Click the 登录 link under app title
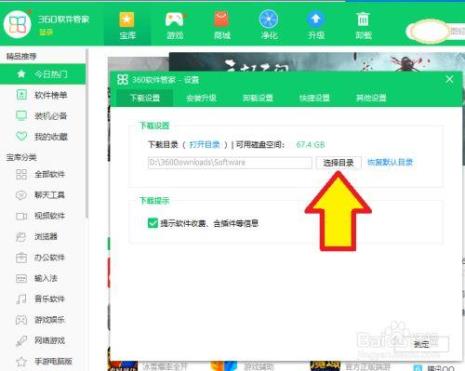Viewport: 465px width, 371px height. 46,32
